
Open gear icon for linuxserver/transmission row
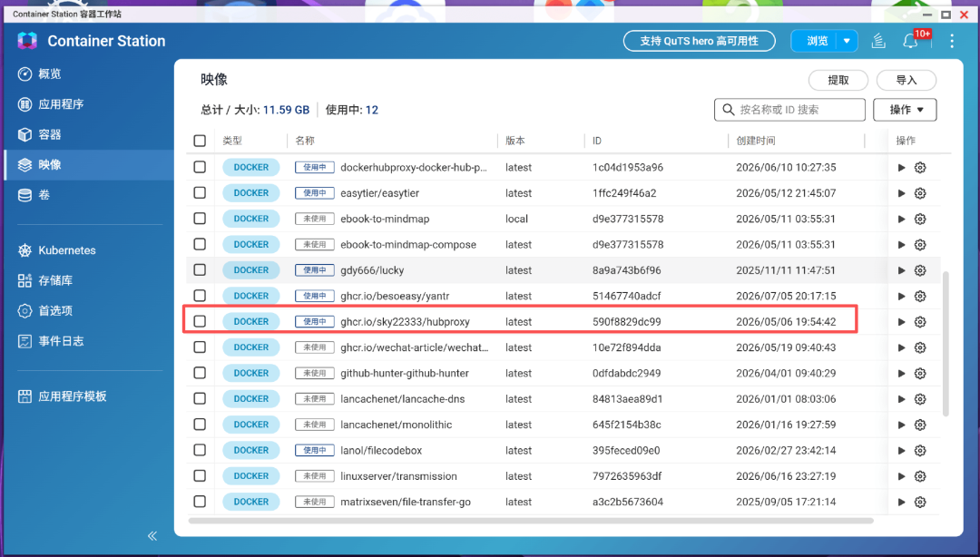pos(920,475)
